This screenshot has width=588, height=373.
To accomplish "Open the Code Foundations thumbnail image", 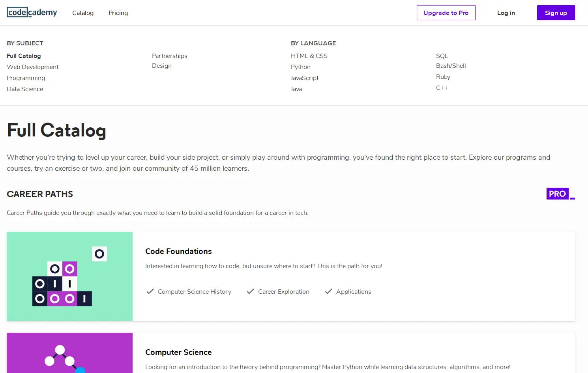I will click(x=69, y=276).
